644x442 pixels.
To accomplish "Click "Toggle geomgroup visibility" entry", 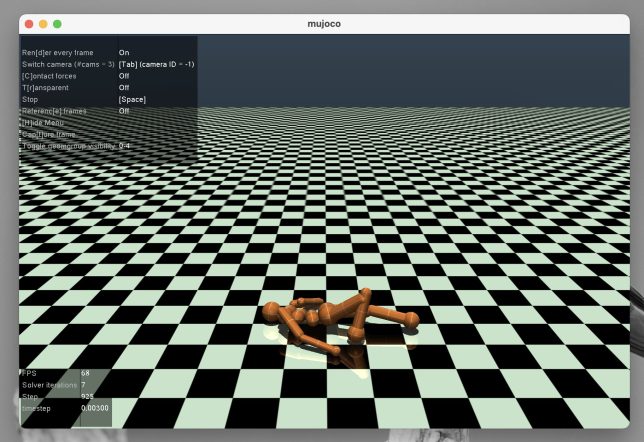I will click(x=68, y=146).
